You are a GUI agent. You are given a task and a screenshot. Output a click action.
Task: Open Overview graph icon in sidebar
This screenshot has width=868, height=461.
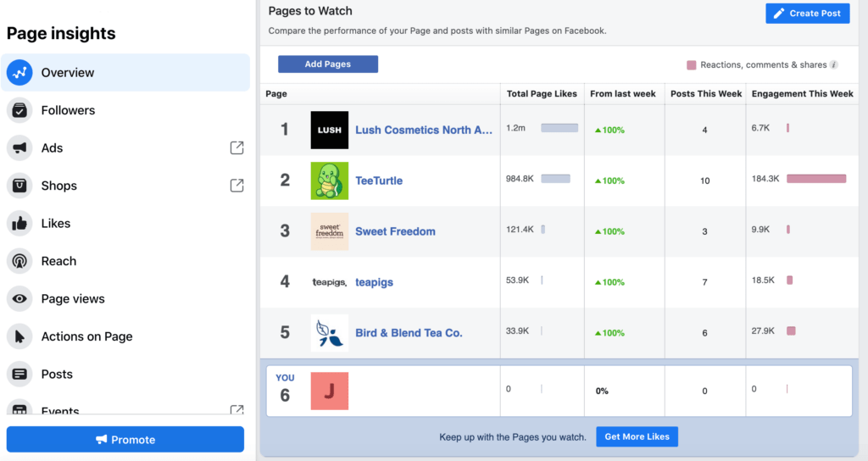(x=19, y=73)
